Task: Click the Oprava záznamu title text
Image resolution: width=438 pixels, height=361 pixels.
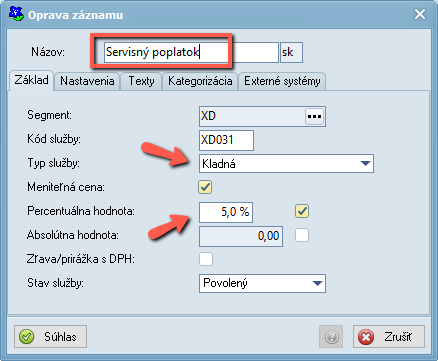Action: pos(75,15)
